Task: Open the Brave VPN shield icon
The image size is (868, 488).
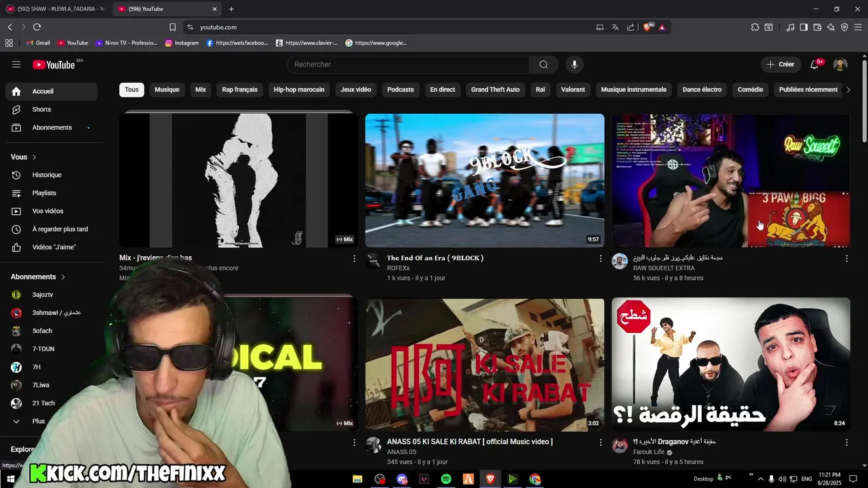Action: 844,27
